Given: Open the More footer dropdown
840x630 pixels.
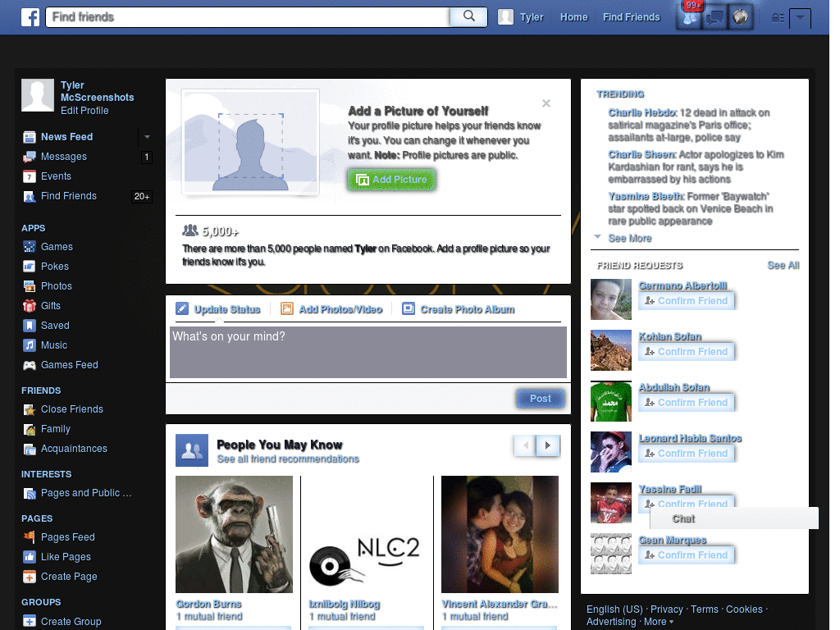Looking at the screenshot, I should [659, 622].
